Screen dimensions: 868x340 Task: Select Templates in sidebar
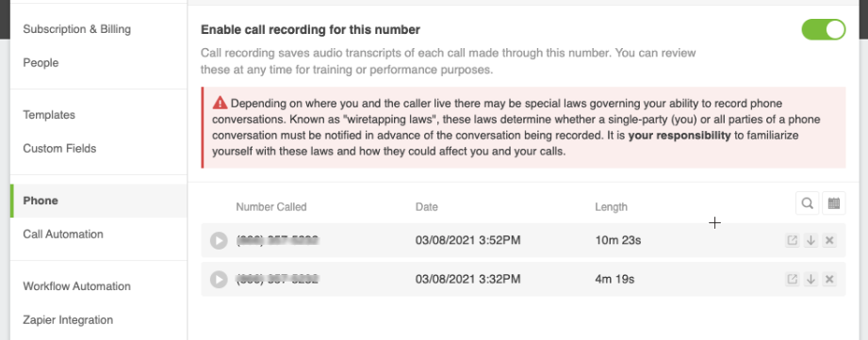49,115
